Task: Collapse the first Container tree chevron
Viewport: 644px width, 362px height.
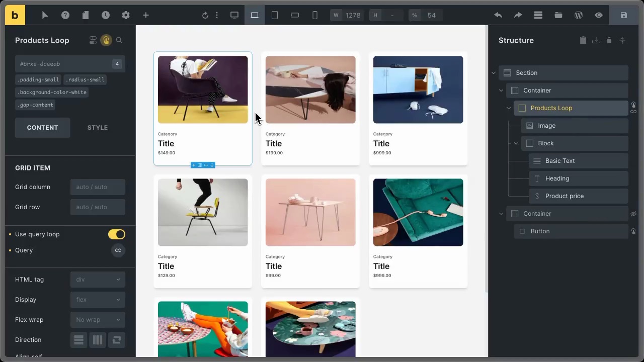Action: (x=501, y=90)
